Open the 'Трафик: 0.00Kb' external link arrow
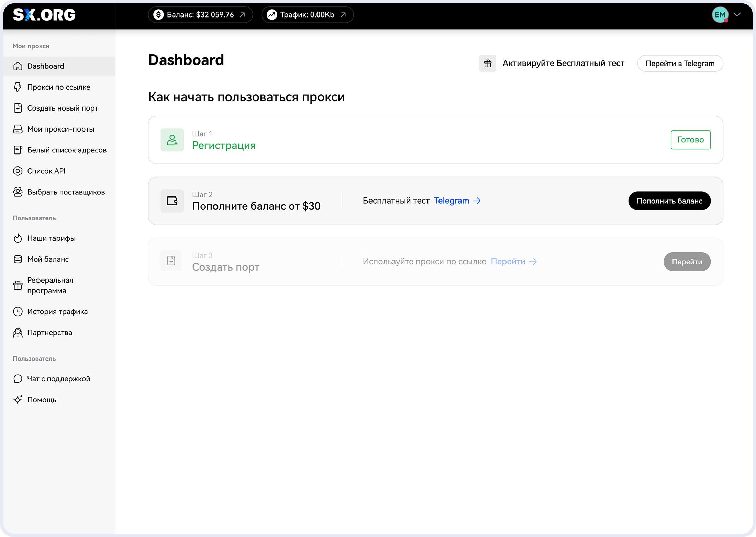This screenshot has width=756, height=537. (x=343, y=14)
